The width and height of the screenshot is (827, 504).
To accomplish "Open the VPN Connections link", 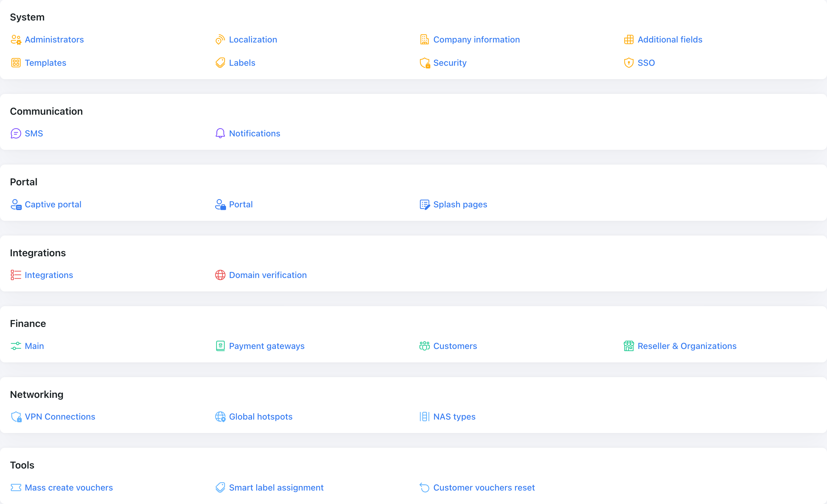I will tap(60, 417).
